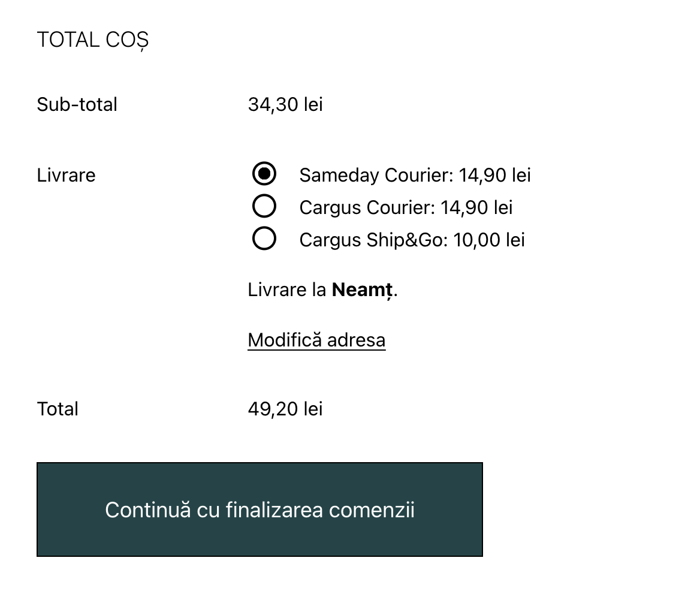Viewport: 700px width, 597px height.
Task: Click 14,90 lei price beside Sameday Courier
Action: [495, 175]
